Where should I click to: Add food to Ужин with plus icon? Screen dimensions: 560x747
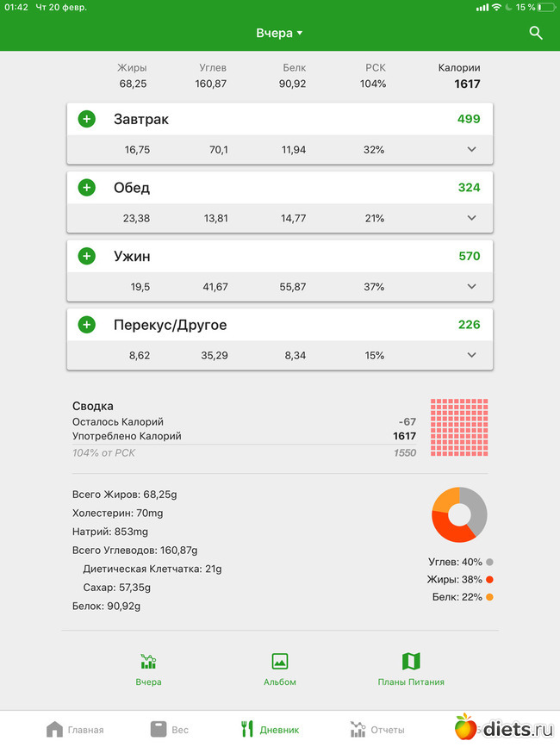pyautogui.click(x=87, y=256)
